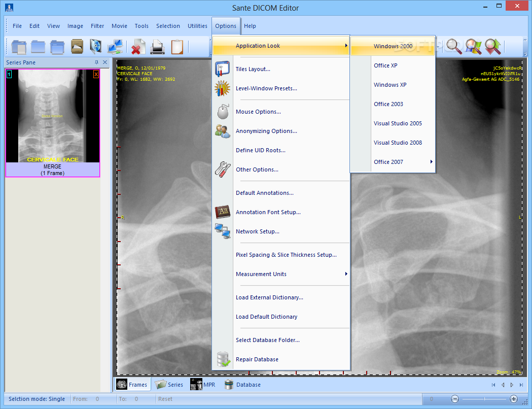Click Default Annotations option
Viewport: 532px width, 409px height.
(281, 193)
